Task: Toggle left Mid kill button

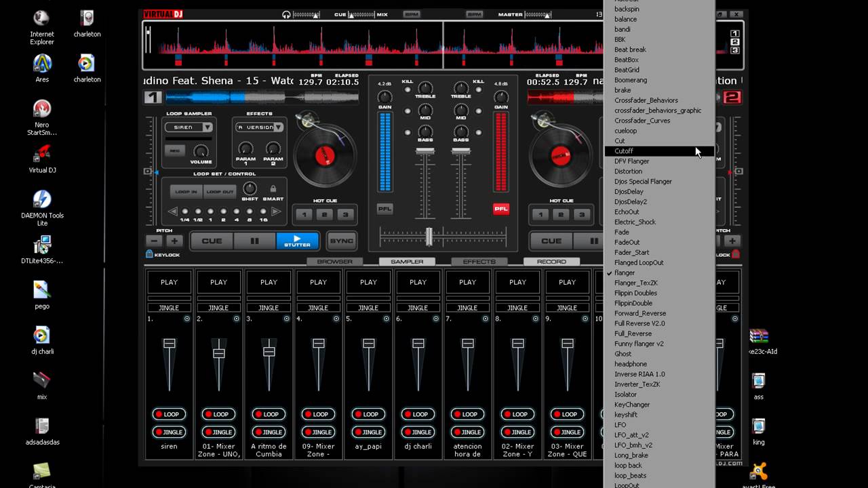Action: click(408, 111)
